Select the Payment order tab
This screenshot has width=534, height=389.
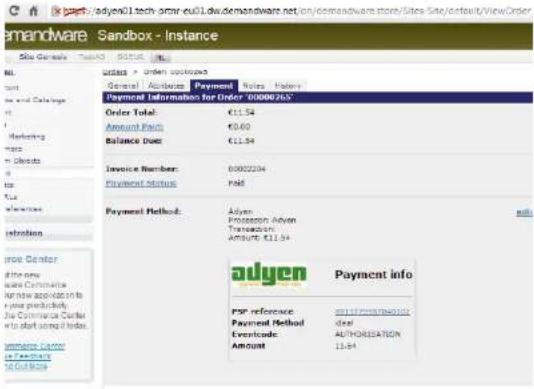(x=214, y=86)
